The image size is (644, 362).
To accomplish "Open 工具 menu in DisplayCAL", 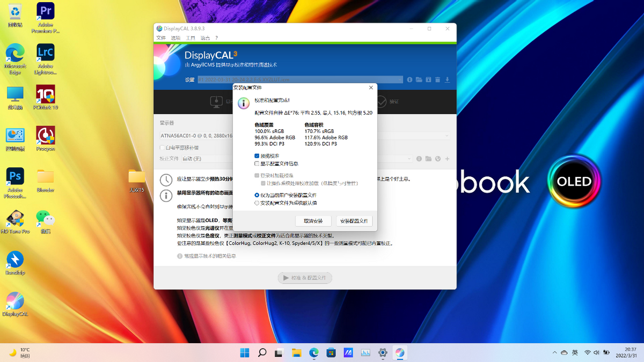I will point(191,38).
